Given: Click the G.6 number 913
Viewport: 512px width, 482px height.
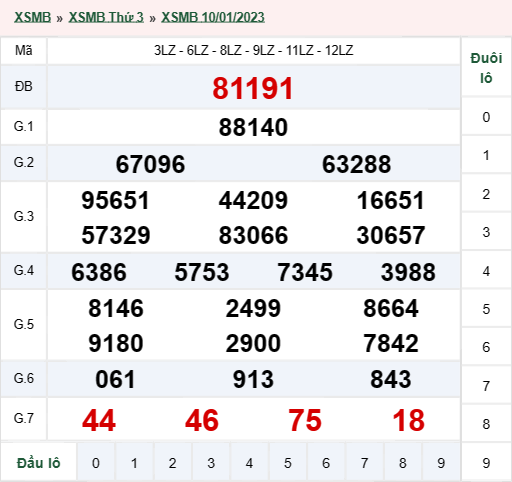Looking at the screenshot, I should 253,379.
